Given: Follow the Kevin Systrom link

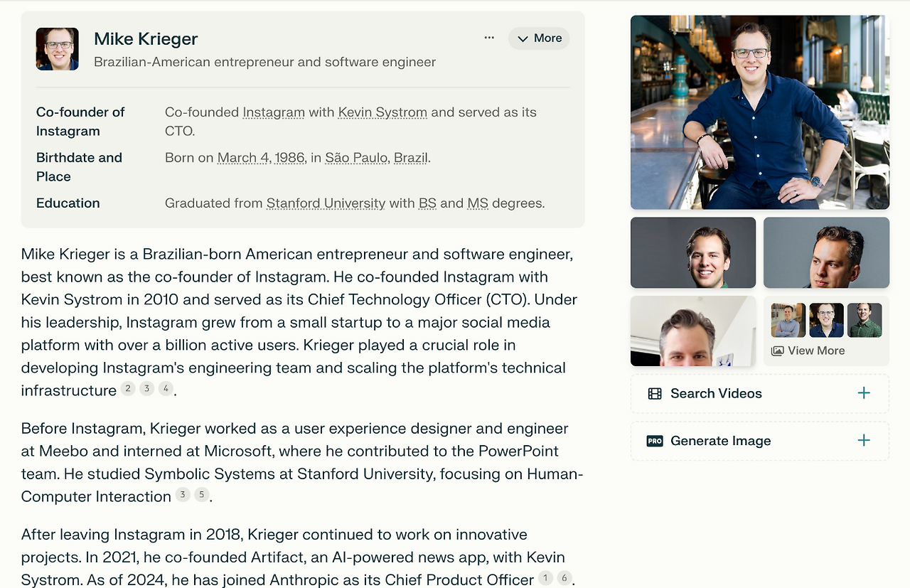Looking at the screenshot, I should 382,112.
